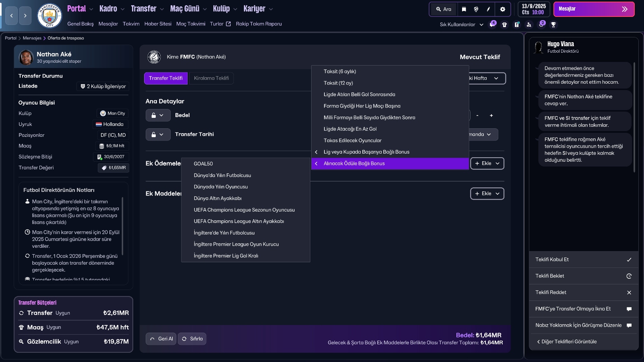This screenshot has width=644, height=362.
Task: Toggle the social feed icon with 2 badge
Action: (541, 25)
